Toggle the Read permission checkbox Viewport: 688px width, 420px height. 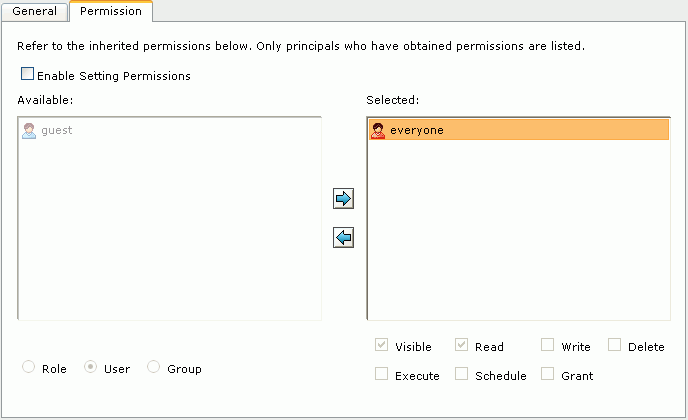pyautogui.click(x=461, y=345)
